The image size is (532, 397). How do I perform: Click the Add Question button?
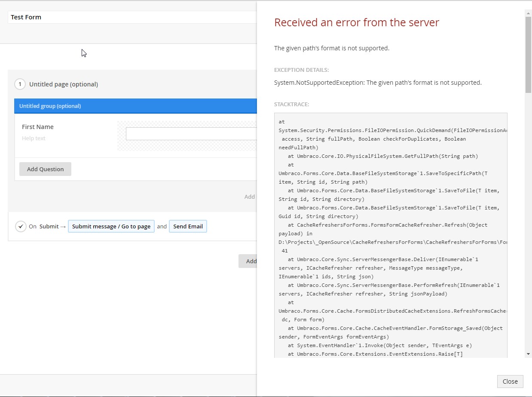tap(45, 169)
